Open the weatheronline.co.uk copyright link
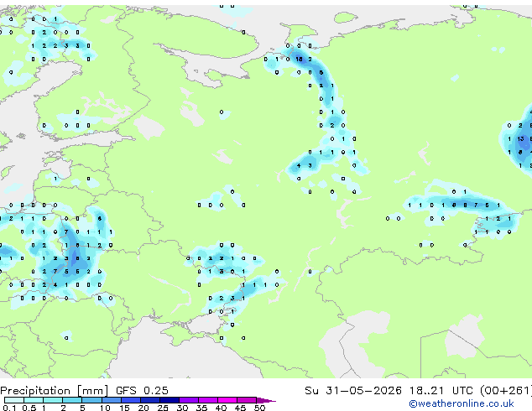This screenshot has width=532, height=411. point(462,403)
